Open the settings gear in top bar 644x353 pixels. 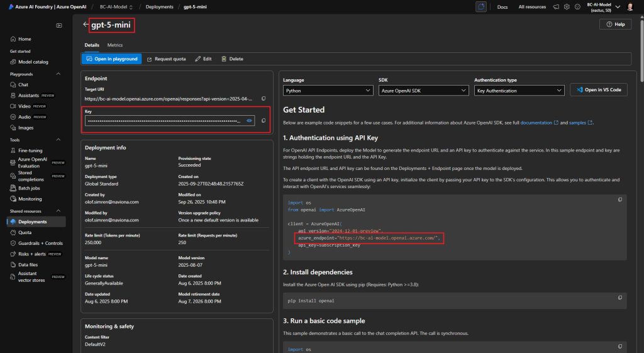click(x=567, y=7)
